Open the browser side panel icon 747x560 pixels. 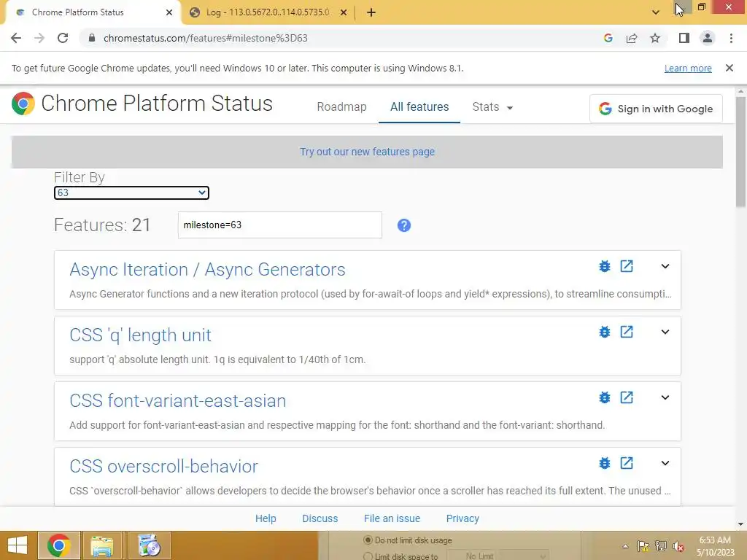(x=684, y=38)
